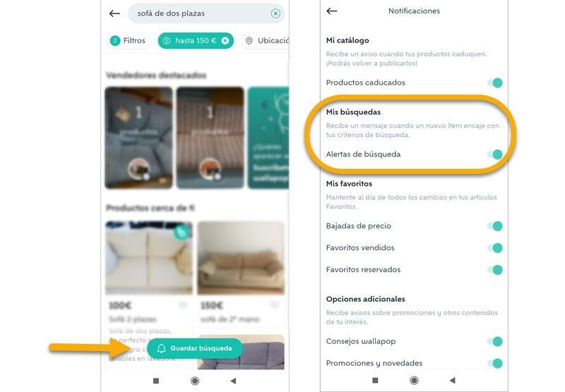Tap Android home button on left phone

click(x=195, y=381)
